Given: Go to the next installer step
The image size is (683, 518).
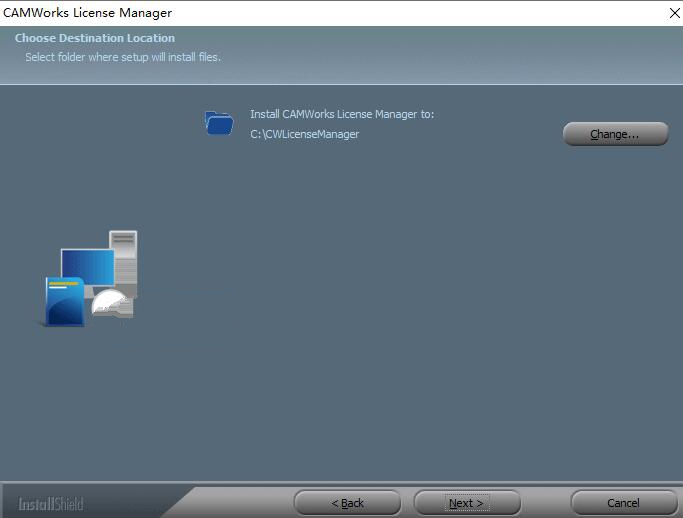Looking at the screenshot, I should [x=467, y=503].
